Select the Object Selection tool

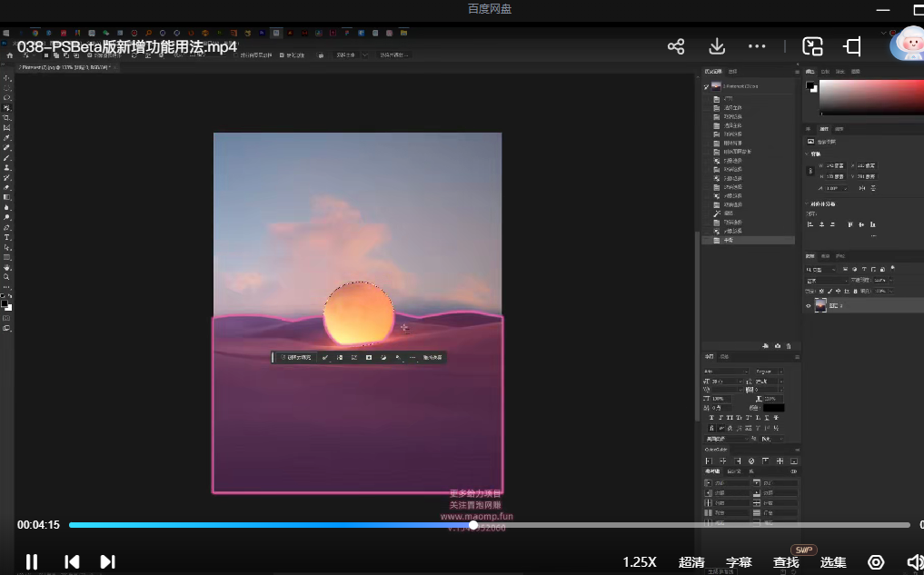[7, 108]
